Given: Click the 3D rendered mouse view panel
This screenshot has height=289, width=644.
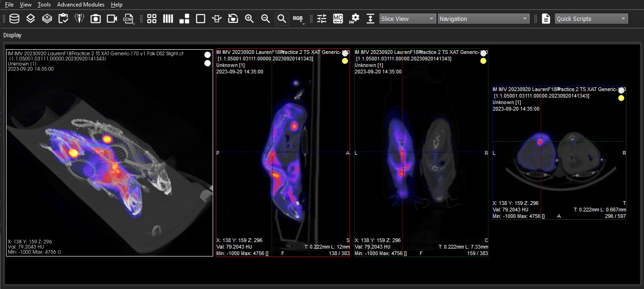Looking at the screenshot, I should [110, 153].
